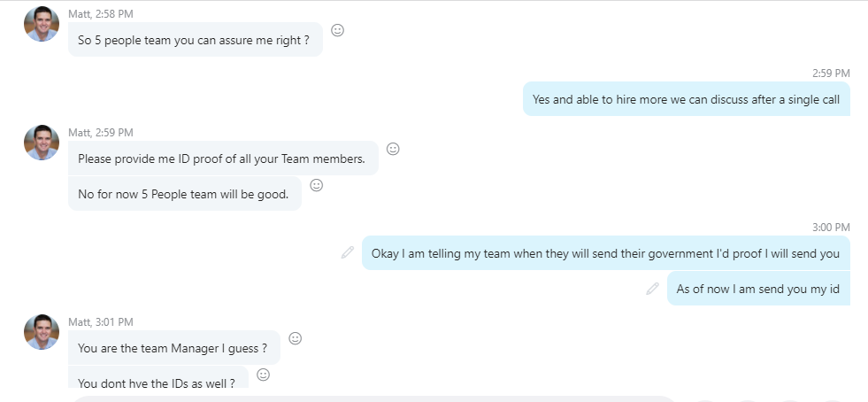Select the "Yes and able to hire more" reply
This screenshot has width=868, height=402.
pos(687,99)
